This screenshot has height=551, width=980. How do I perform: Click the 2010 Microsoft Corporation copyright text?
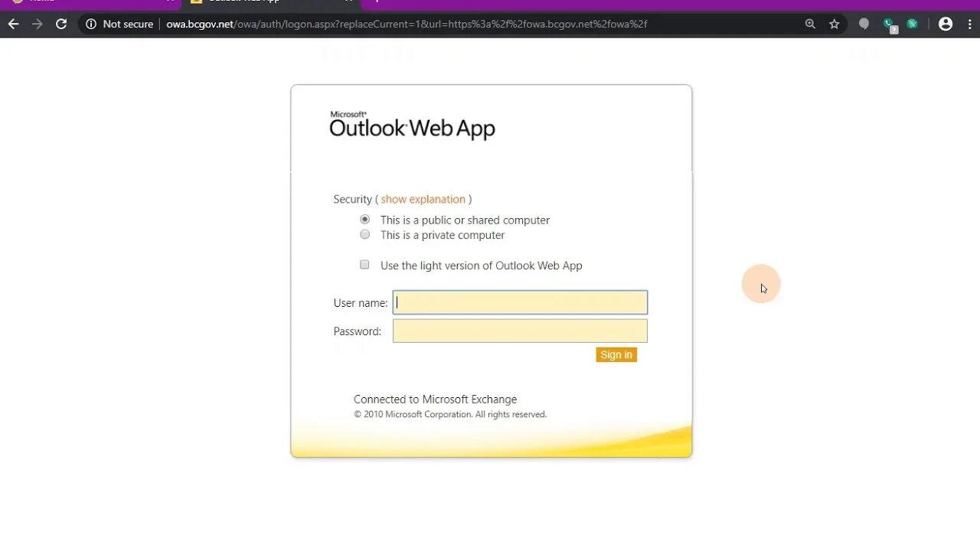pos(450,414)
